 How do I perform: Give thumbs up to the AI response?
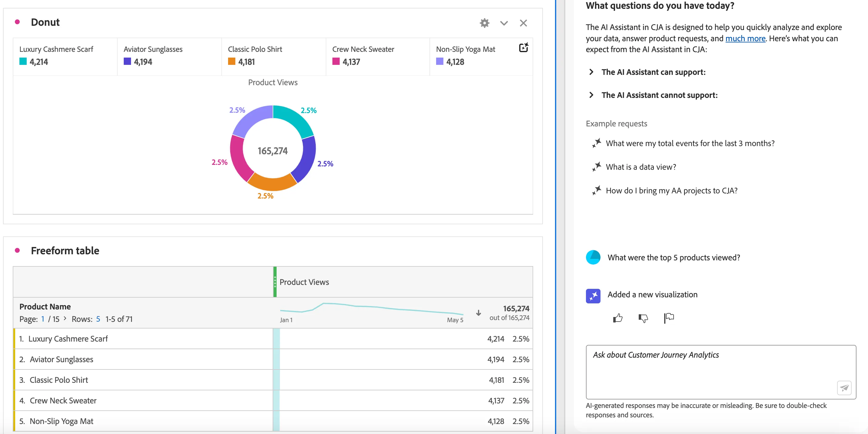[x=618, y=318]
